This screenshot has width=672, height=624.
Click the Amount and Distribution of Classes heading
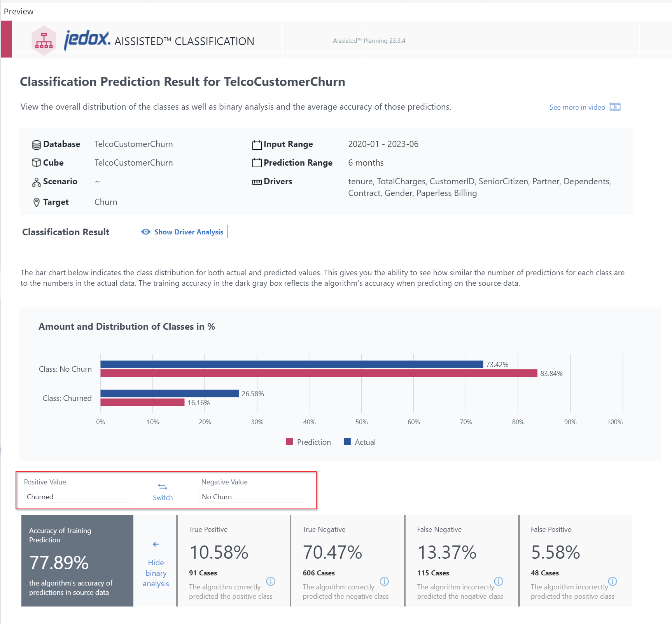[x=127, y=327]
